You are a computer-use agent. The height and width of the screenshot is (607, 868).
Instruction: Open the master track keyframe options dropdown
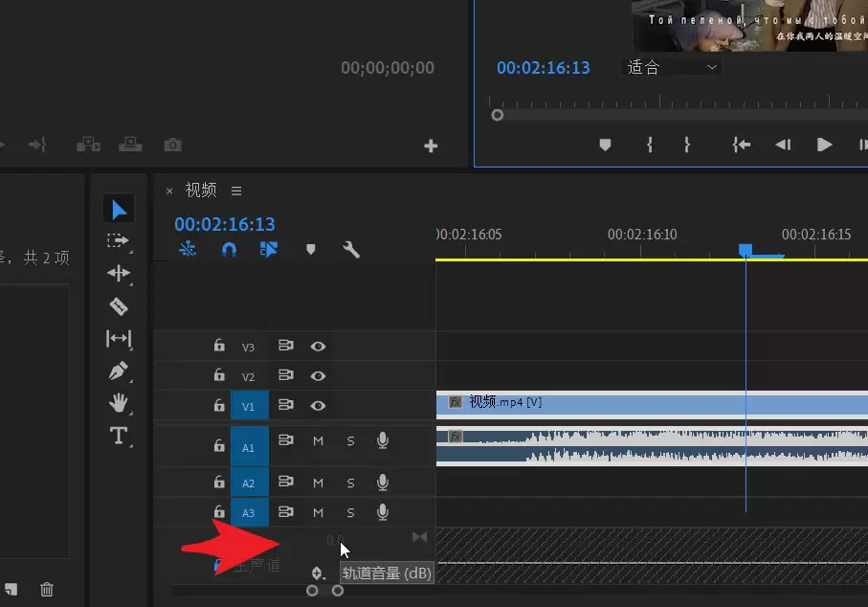(317, 573)
